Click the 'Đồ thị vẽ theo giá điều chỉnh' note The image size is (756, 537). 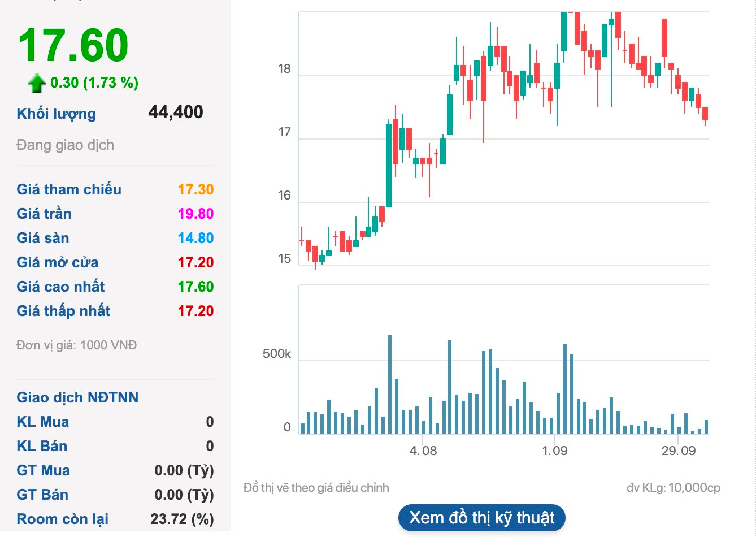[x=316, y=487]
